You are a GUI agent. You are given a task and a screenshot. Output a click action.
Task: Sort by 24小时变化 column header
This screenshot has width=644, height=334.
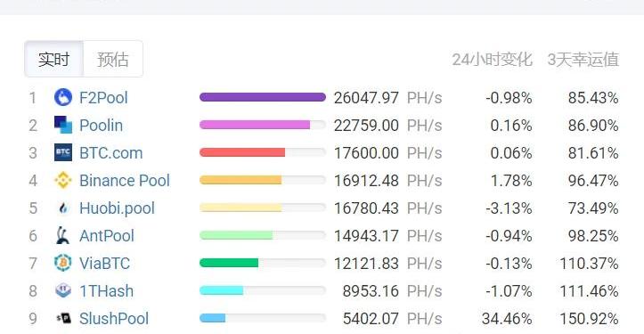492,60
